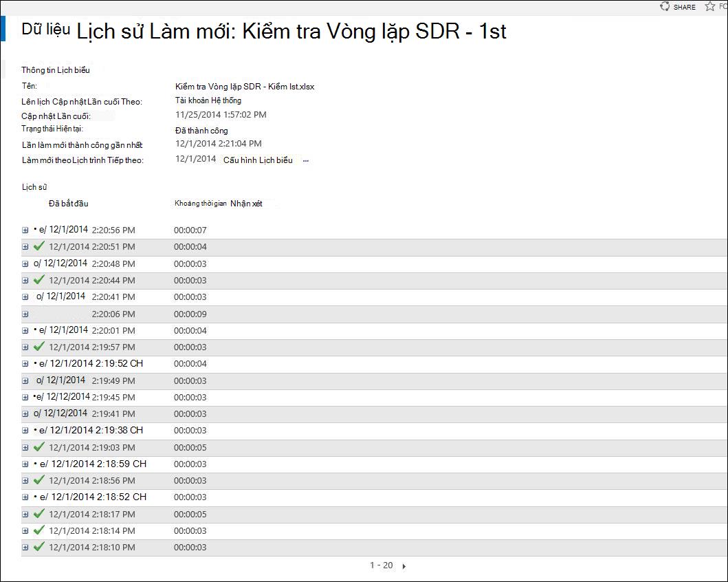The height and width of the screenshot is (582, 728).
Task: Expand the 2:20:06 PM history row
Action: coord(25,314)
